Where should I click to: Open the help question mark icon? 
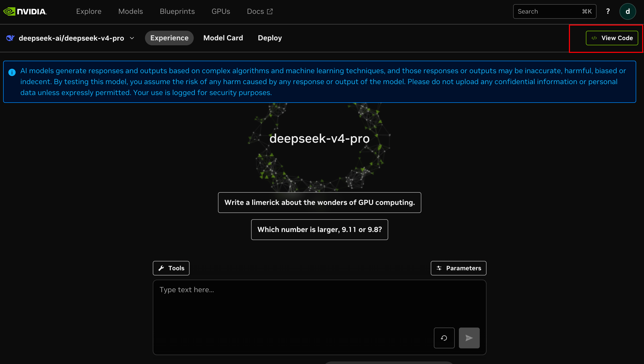[608, 11]
